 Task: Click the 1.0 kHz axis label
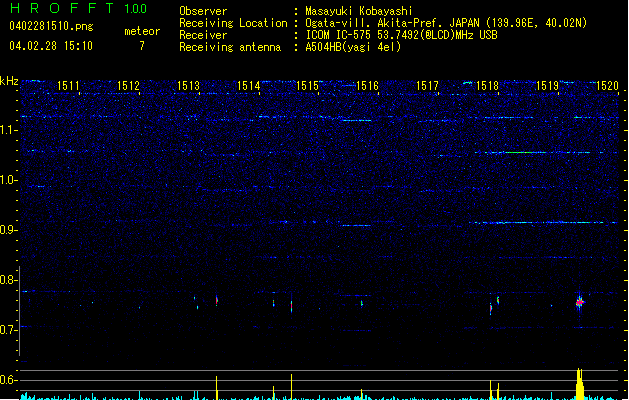(x=8, y=180)
